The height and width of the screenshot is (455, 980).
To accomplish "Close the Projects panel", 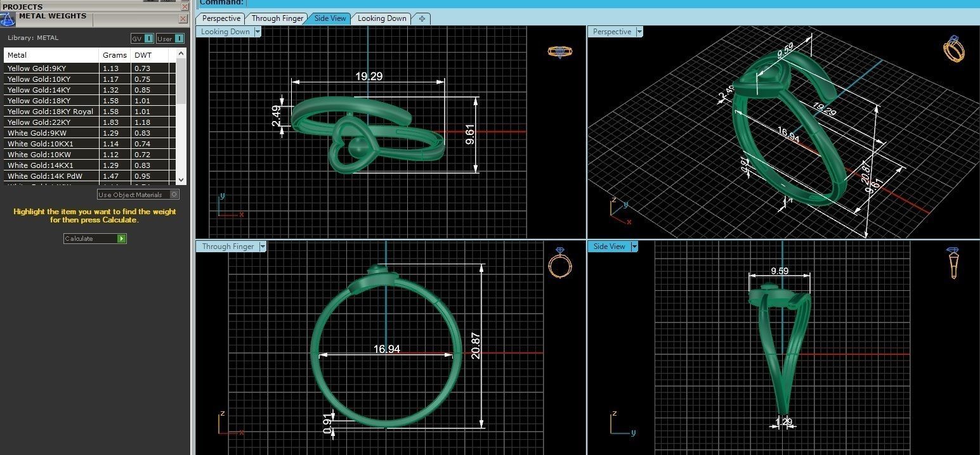I will point(185,6).
